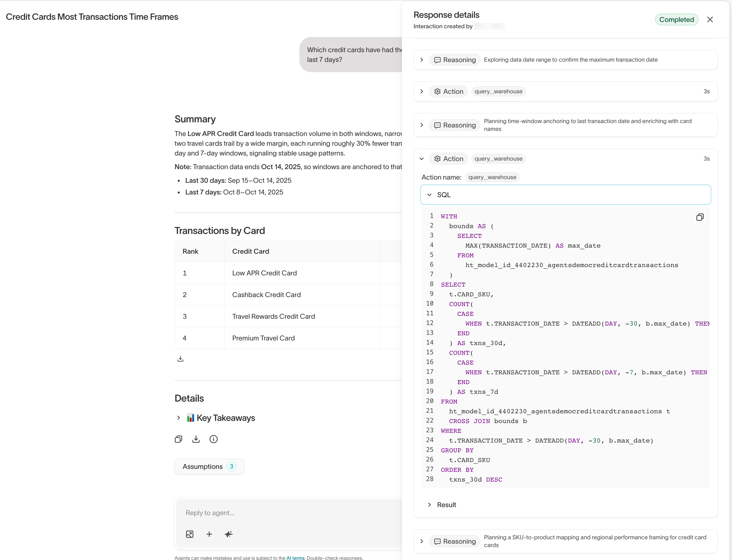Open the Assumptions button
The image size is (732, 560).
pos(209,466)
